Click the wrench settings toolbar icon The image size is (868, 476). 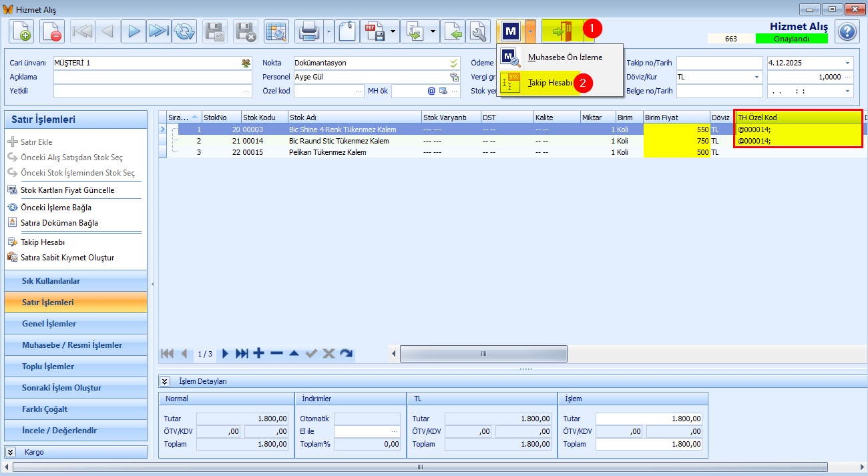click(478, 31)
